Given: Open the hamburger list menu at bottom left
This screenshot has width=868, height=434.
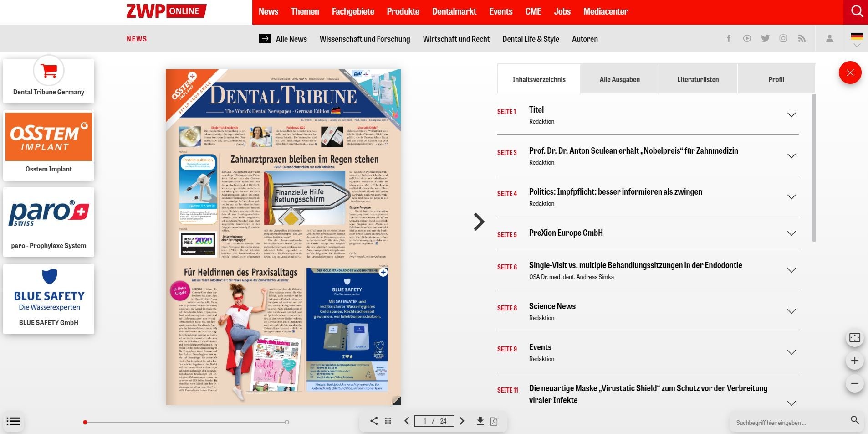Looking at the screenshot, I should pos(14,421).
